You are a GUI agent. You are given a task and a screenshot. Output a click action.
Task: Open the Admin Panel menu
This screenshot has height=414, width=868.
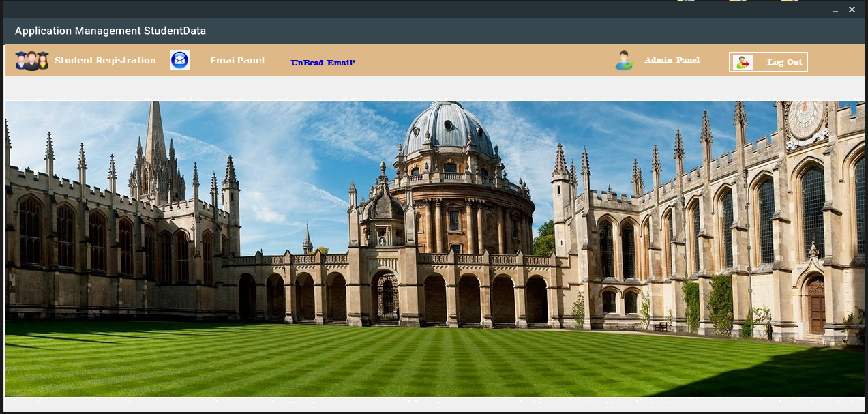pyautogui.click(x=672, y=60)
